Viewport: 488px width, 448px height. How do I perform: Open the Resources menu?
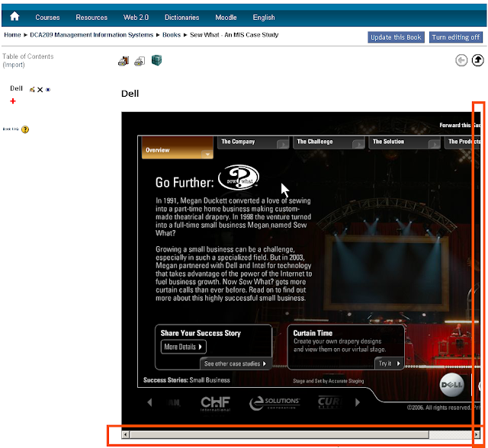point(91,18)
